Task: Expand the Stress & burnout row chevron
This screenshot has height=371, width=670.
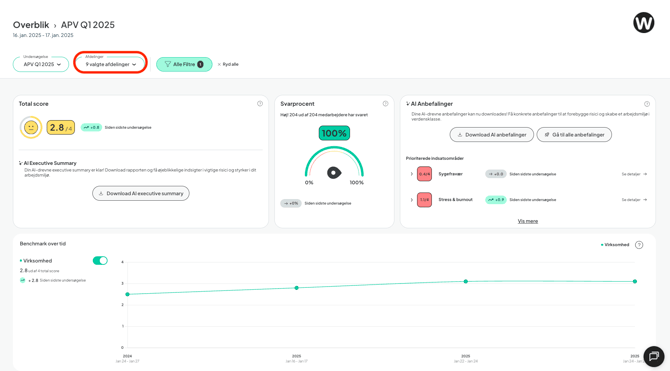Action: pyautogui.click(x=411, y=200)
